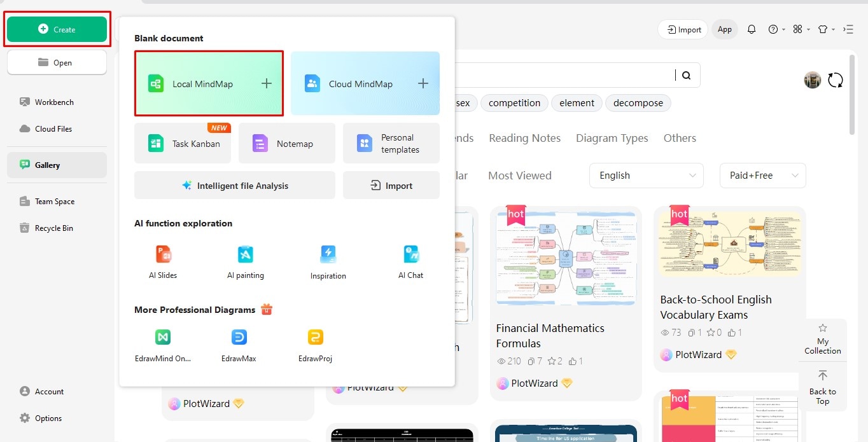Toggle the side panel list icon
Screen dimensions: 868x442
click(848, 29)
